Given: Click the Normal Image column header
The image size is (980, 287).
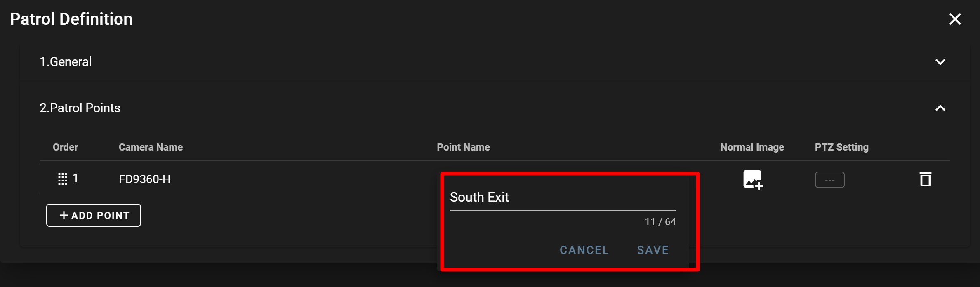Looking at the screenshot, I should click(752, 147).
